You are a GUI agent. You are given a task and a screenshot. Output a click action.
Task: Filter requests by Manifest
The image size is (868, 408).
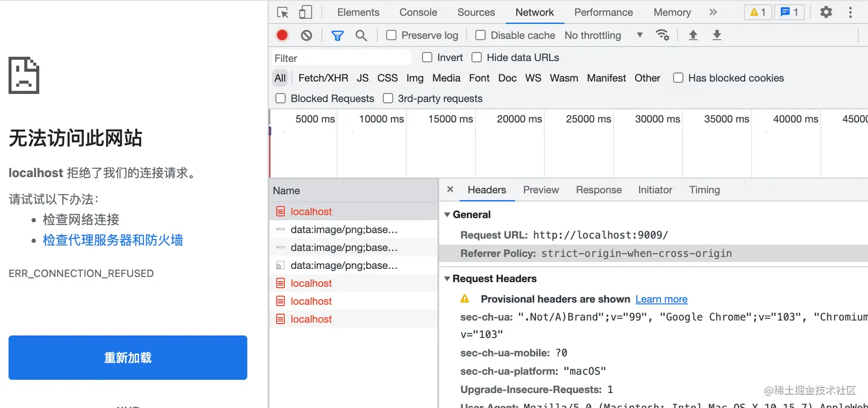coord(606,78)
